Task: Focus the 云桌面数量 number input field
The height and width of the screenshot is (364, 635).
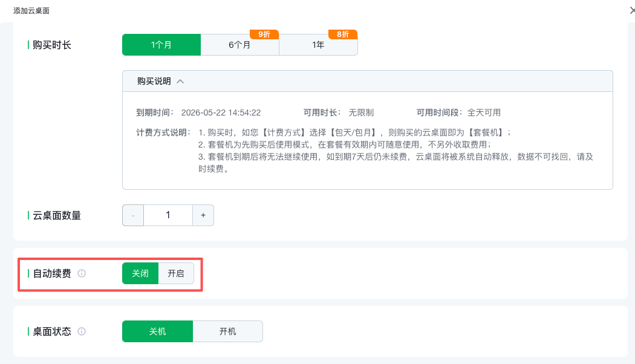Action: 168,215
